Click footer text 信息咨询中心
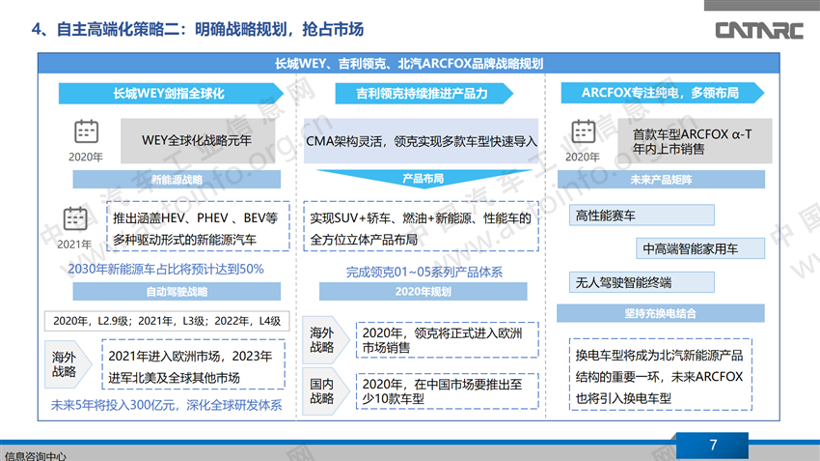 point(35,456)
